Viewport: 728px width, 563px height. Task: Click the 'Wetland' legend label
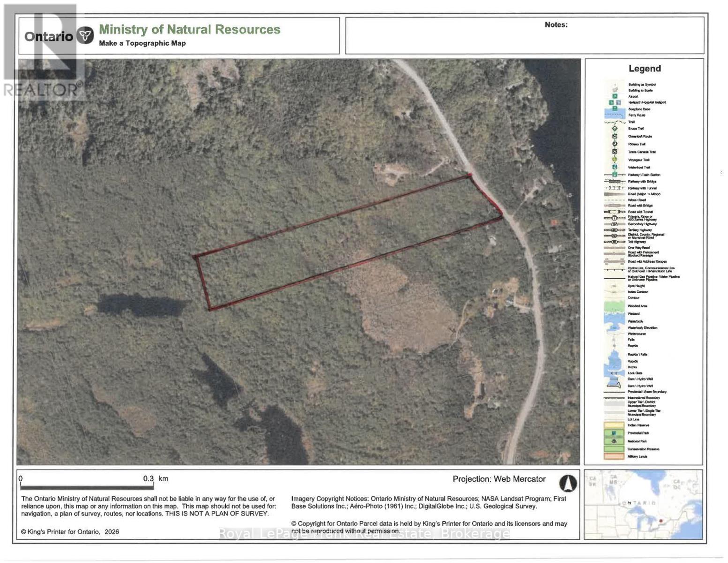coord(634,313)
